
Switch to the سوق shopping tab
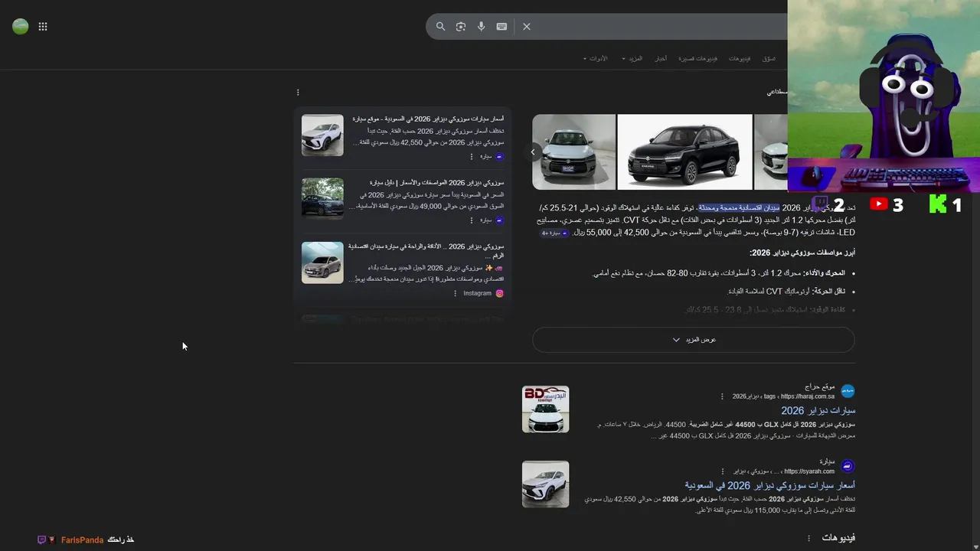[x=769, y=59]
